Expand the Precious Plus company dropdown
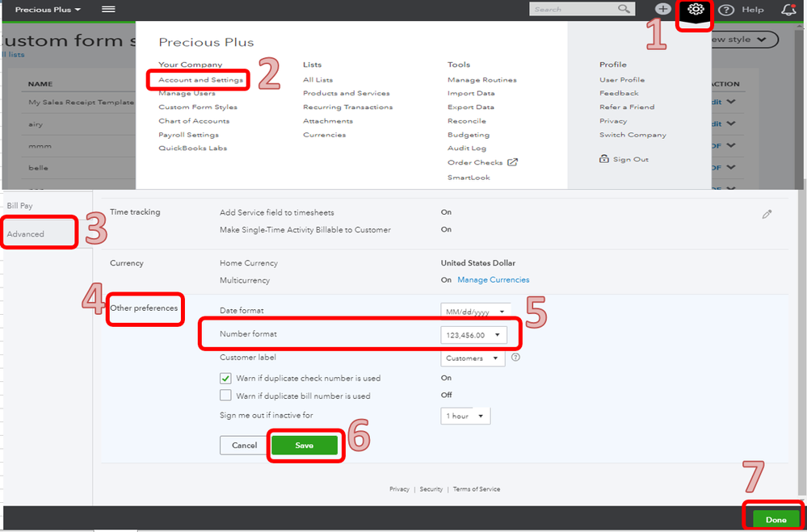 (x=48, y=10)
